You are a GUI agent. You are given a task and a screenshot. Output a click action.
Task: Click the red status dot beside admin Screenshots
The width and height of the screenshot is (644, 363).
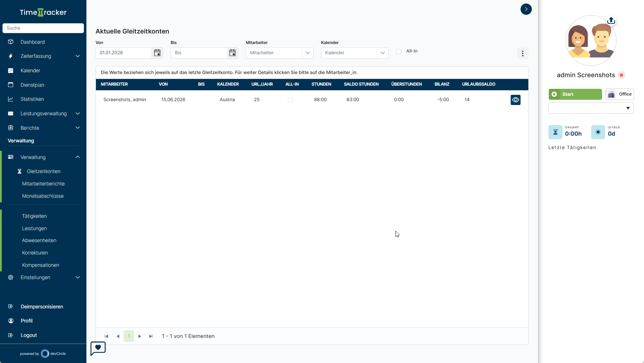click(621, 75)
